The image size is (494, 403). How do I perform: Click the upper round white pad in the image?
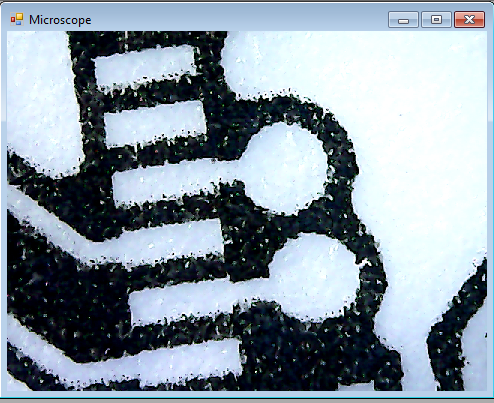pyautogui.click(x=287, y=168)
